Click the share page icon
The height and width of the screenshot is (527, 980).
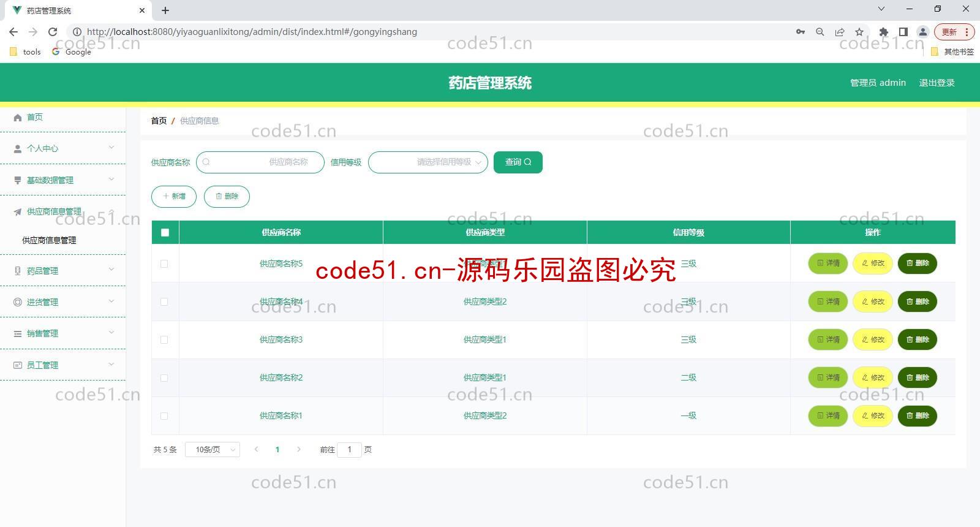pos(840,32)
